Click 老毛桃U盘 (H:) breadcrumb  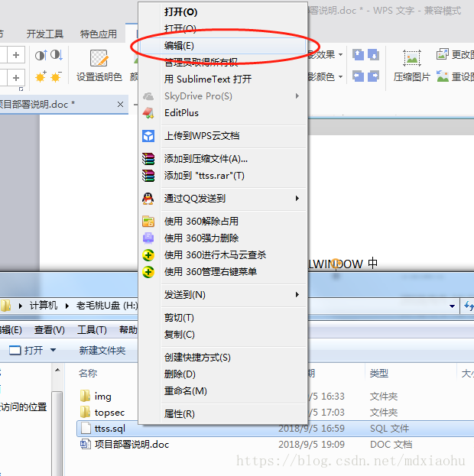(107, 305)
